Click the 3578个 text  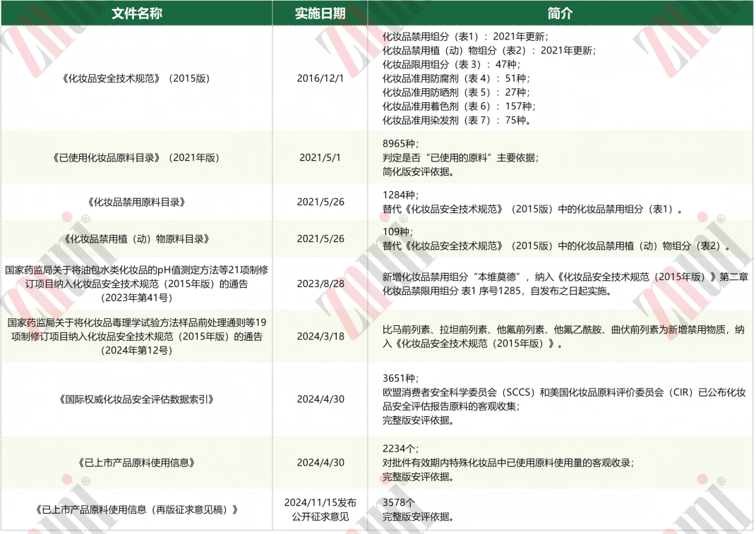click(x=398, y=503)
